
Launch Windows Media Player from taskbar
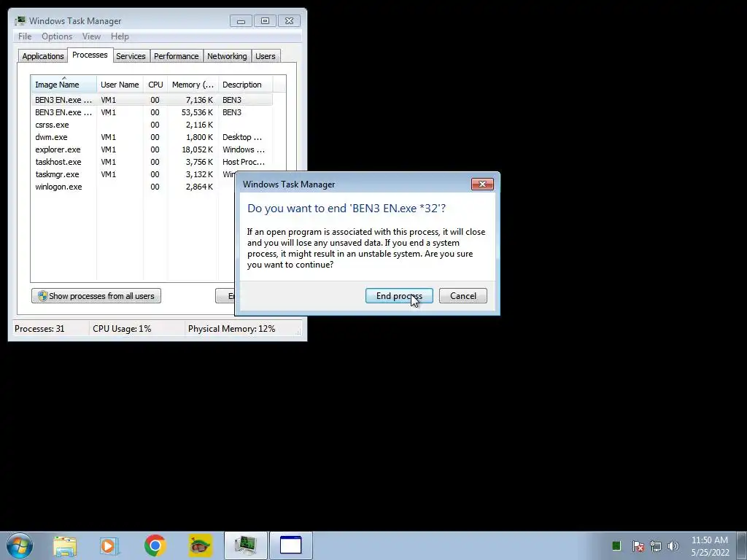[109, 545]
